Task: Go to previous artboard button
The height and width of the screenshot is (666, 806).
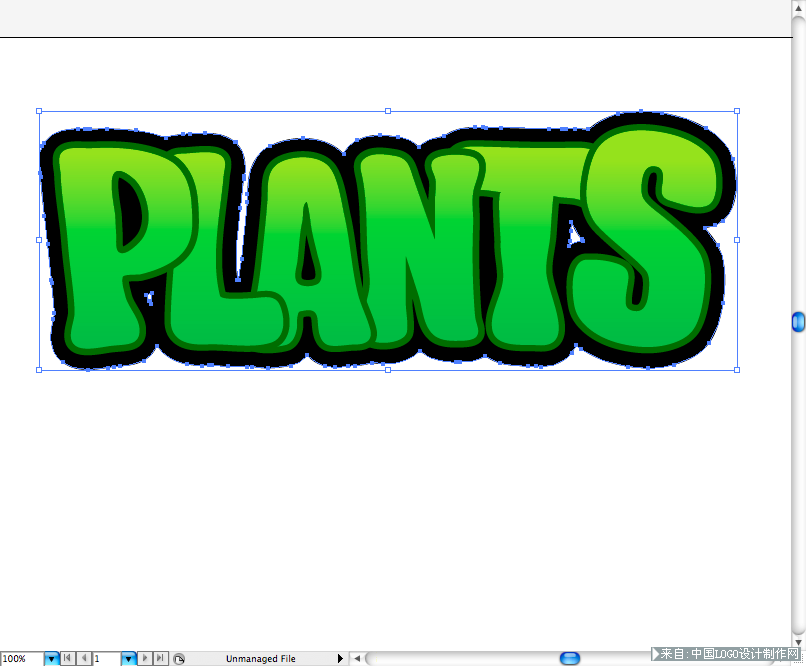Action: [x=84, y=658]
